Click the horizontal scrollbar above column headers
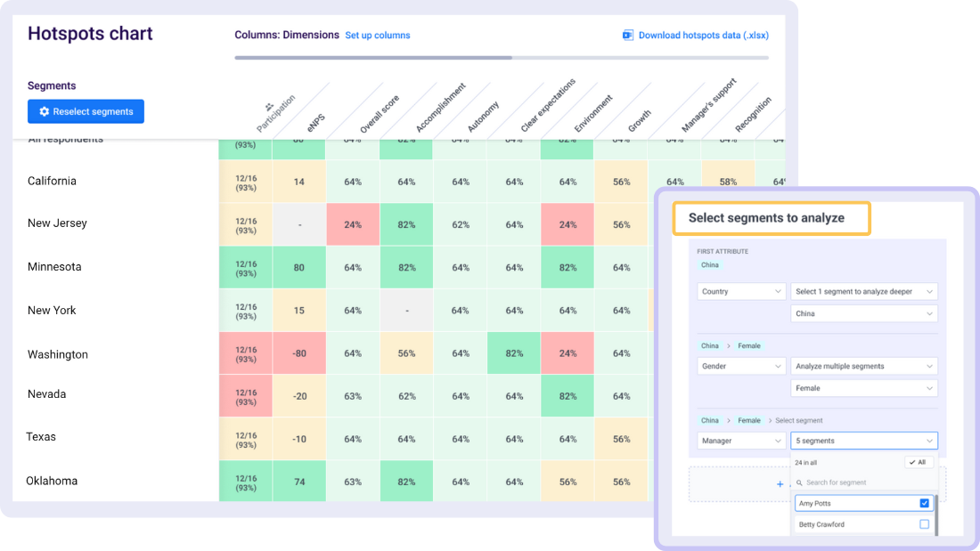Image resolution: width=980 pixels, height=551 pixels. coord(374,59)
